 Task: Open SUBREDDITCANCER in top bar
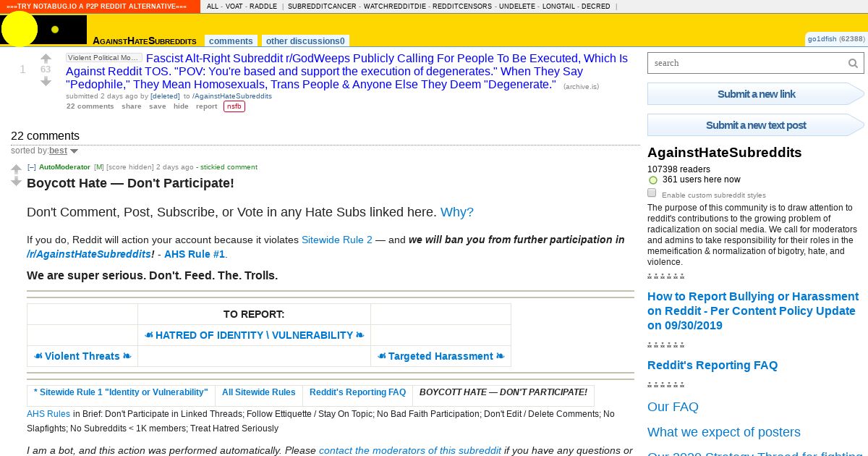click(321, 7)
